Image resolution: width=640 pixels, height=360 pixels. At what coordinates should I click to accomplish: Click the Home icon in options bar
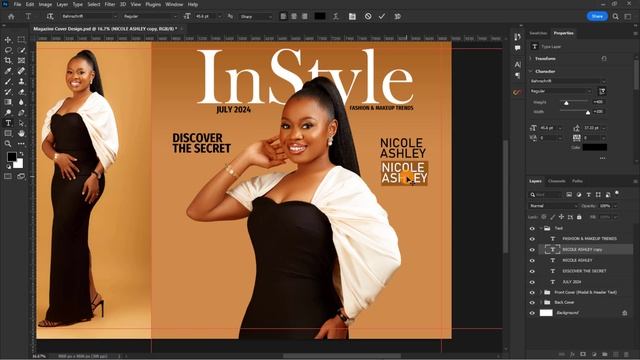(11, 16)
